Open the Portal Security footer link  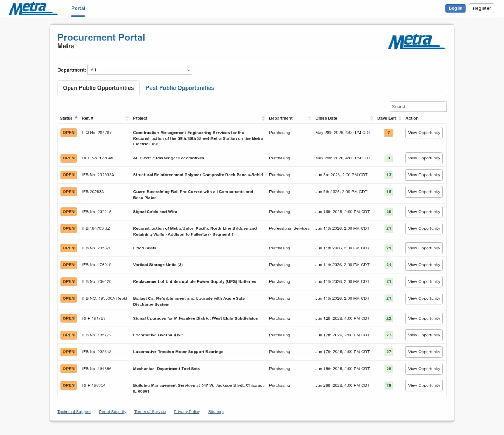click(112, 412)
